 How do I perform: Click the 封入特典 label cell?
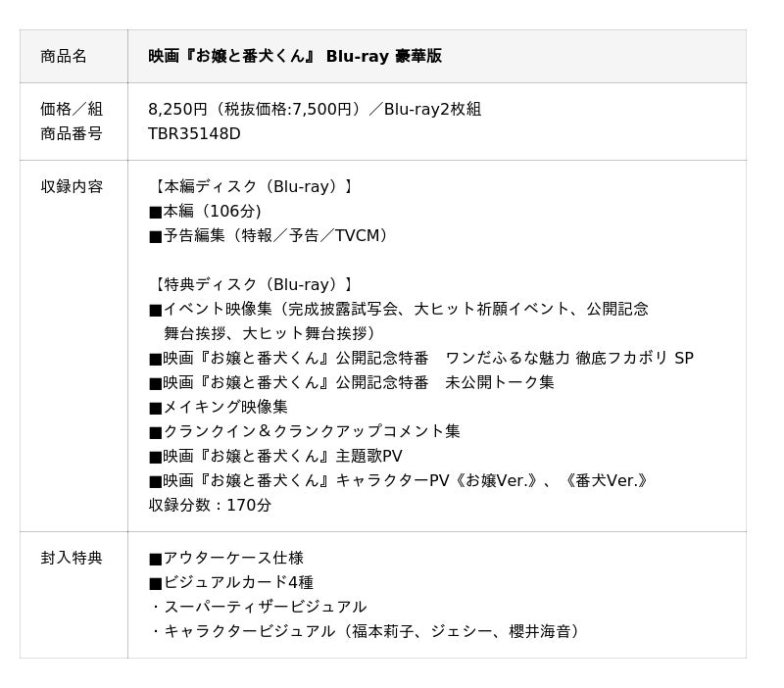coord(72,558)
